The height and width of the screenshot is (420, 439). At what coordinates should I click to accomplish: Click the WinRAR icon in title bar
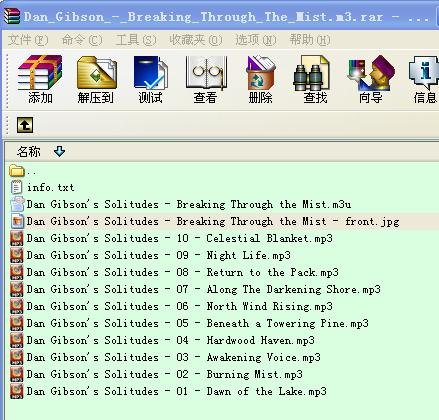(x=12, y=16)
